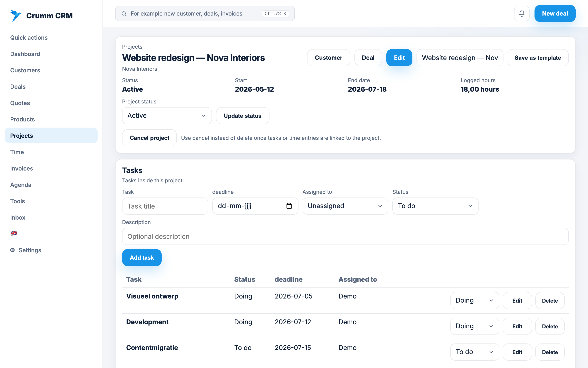588x368 pixels.
Task: Click the Start 2026-05-12 value
Action: (254, 89)
